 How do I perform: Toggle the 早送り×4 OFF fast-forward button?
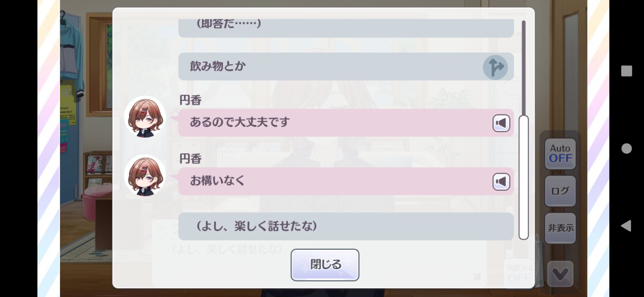[x=519, y=273]
